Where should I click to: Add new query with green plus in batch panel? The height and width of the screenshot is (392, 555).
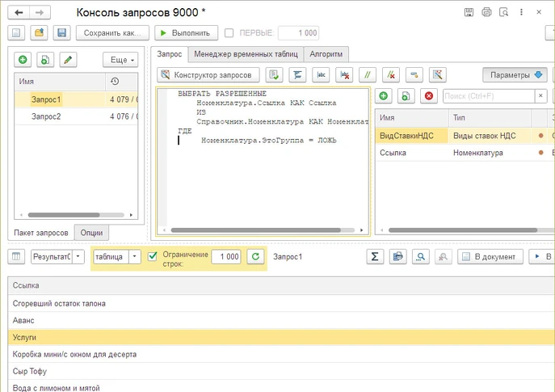[23, 60]
